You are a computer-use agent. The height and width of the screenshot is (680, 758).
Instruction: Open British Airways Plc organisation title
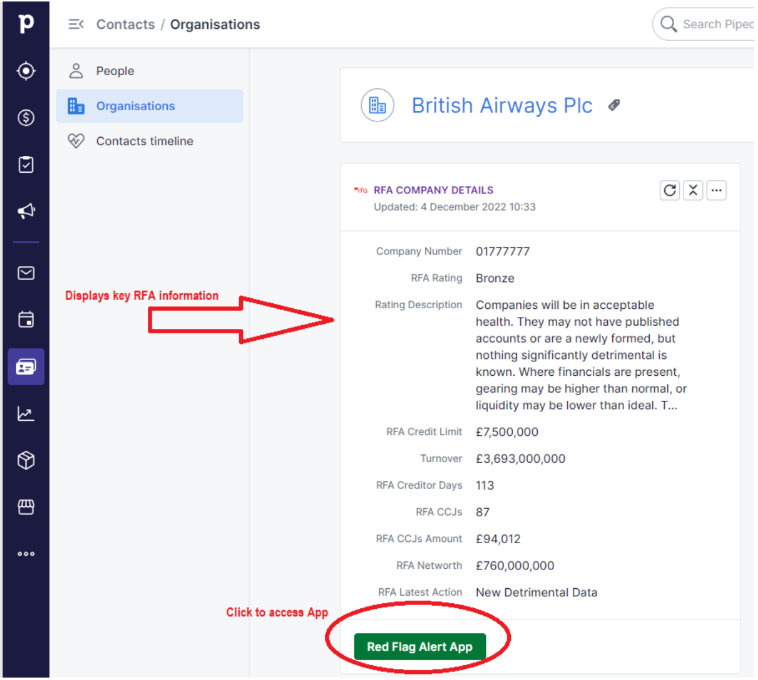[x=502, y=105]
